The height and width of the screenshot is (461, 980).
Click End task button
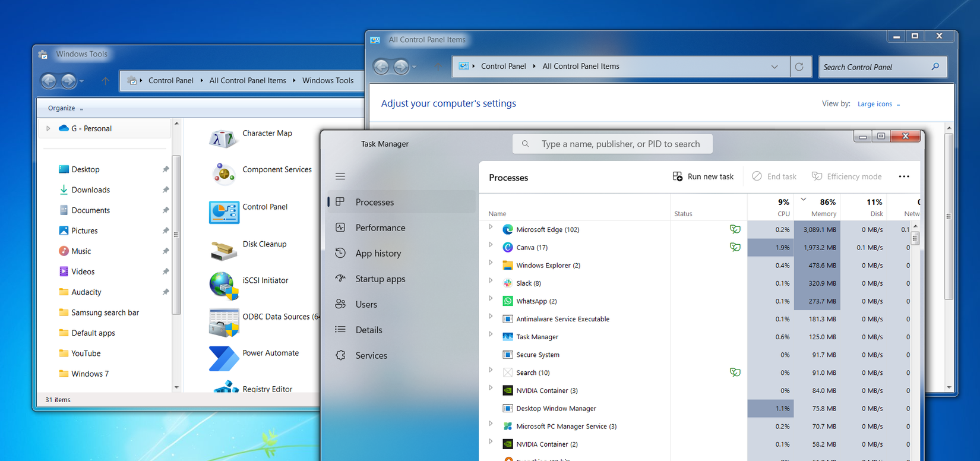tap(774, 176)
